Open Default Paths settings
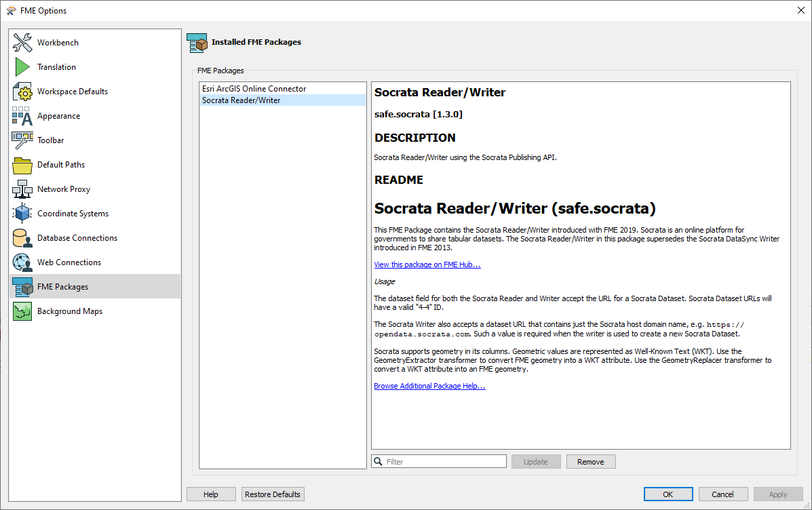 (x=61, y=165)
